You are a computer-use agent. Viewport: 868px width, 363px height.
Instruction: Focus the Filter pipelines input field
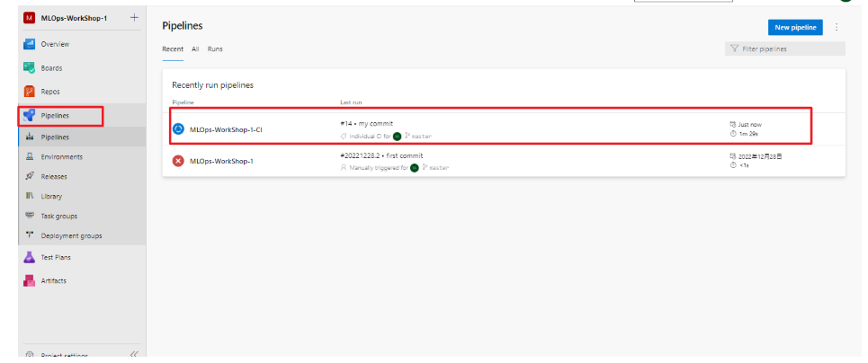point(785,49)
